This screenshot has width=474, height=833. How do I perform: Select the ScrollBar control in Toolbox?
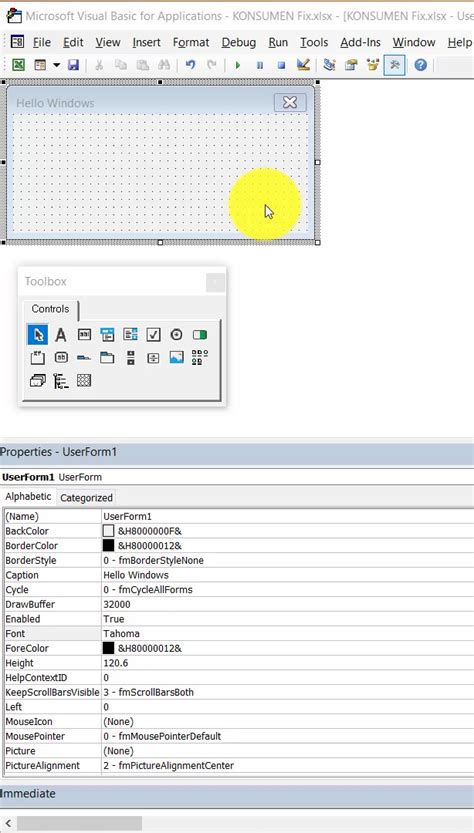coord(131,358)
